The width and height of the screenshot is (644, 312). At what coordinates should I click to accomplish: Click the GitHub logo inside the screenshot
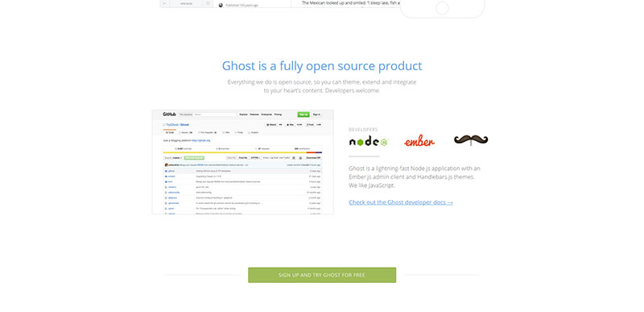(169, 114)
